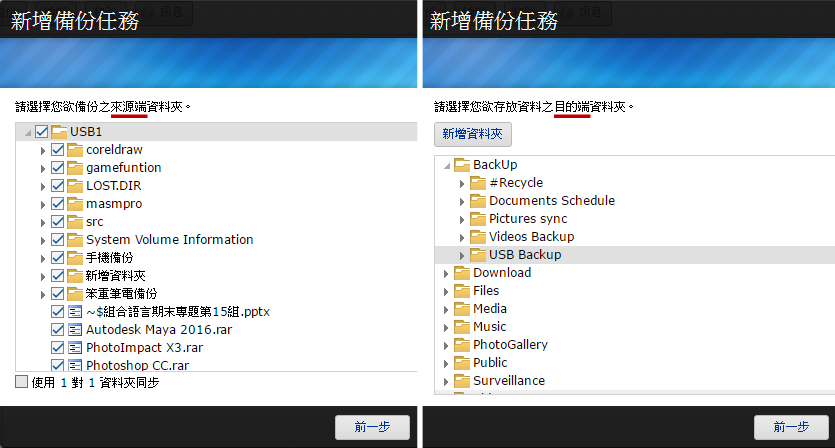Click the Videos Backup folder icon
The height and width of the screenshot is (448, 835).
click(x=478, y=237)
